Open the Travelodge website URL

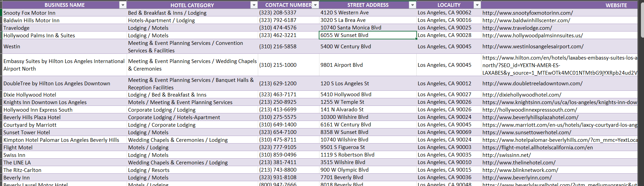517,28
